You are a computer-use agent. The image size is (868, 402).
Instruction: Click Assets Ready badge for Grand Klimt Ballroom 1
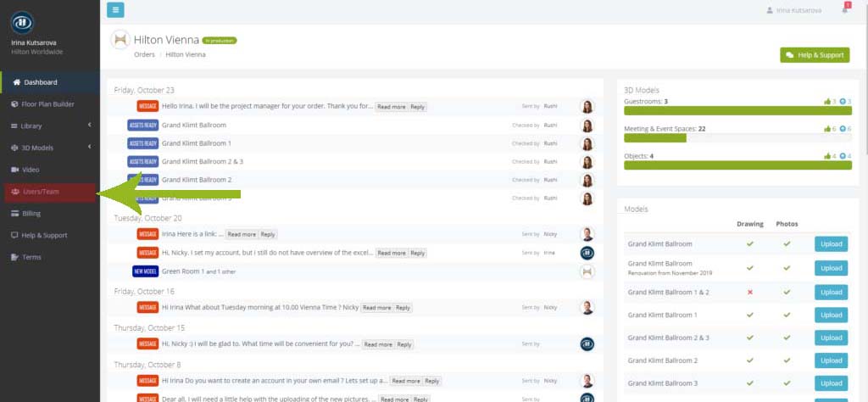[x=142, y=143]
